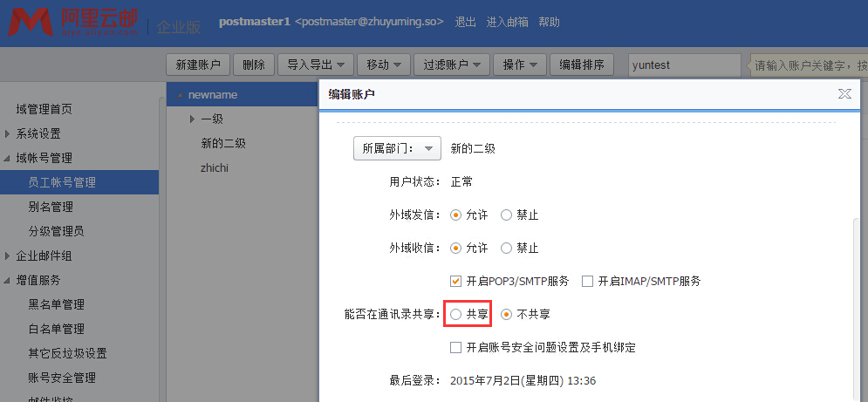Expand the 企业邮件组 sidebar section

(x=8, y=256)
